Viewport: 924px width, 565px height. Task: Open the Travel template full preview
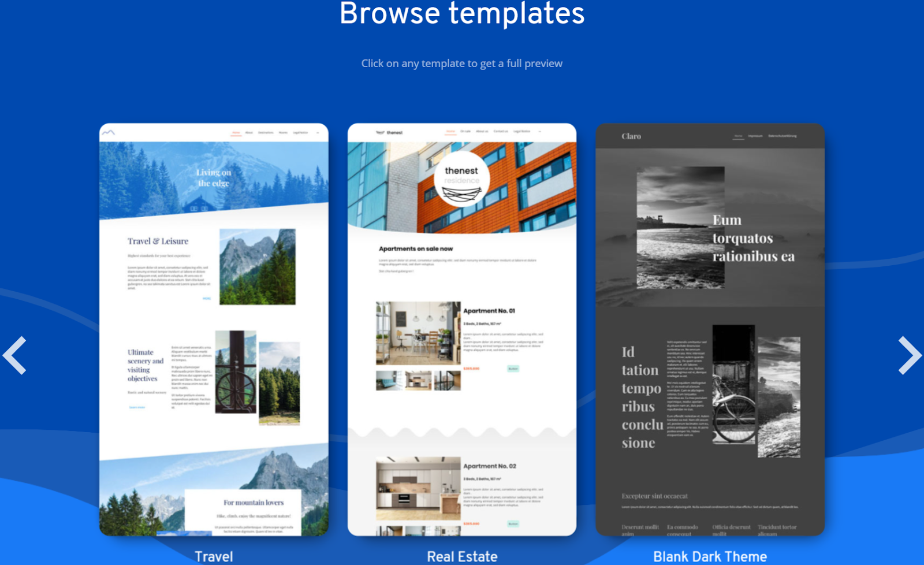click(x=214, y=329)
